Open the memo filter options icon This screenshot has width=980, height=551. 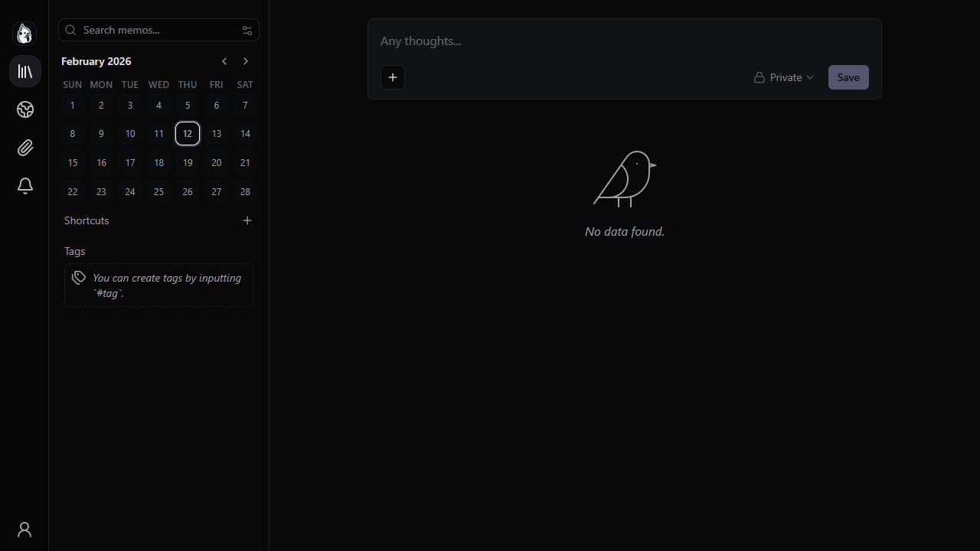click(x=247, y=30)
